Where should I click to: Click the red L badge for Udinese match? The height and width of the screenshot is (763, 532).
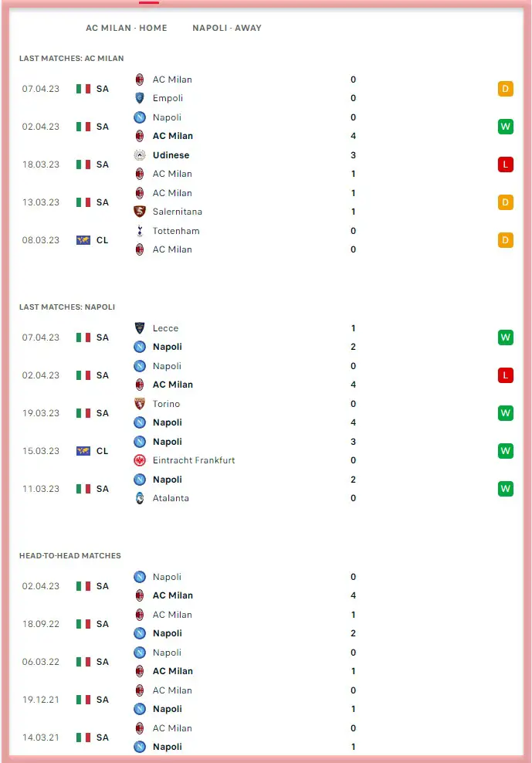click(x=506, y=164)
